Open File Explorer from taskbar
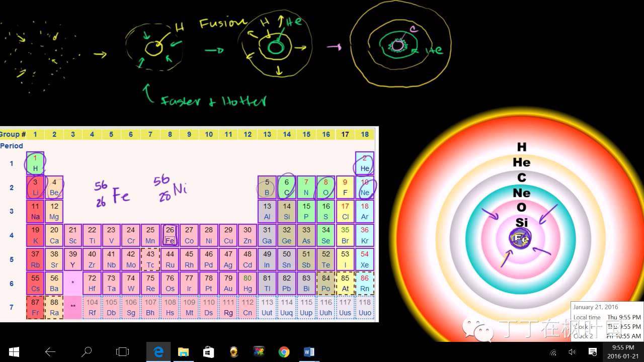644x362 pixels. [x=183, y=352]
